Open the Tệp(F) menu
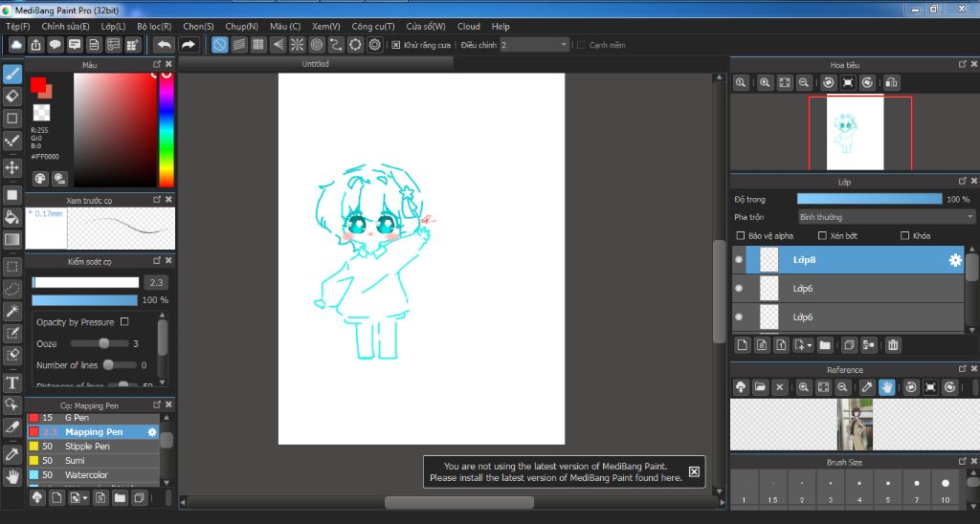Viewport: 980px width, 524px height. [17, 26]
